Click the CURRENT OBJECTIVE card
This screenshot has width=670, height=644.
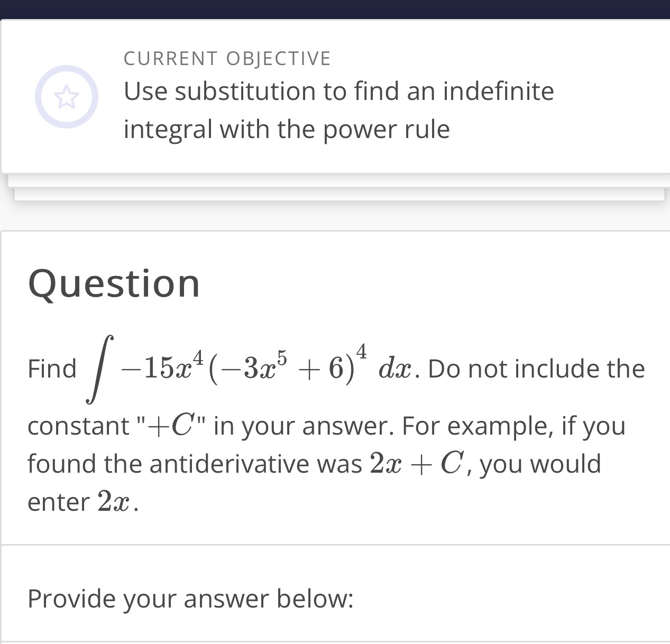pyautogui.click(x=335, y=95)
